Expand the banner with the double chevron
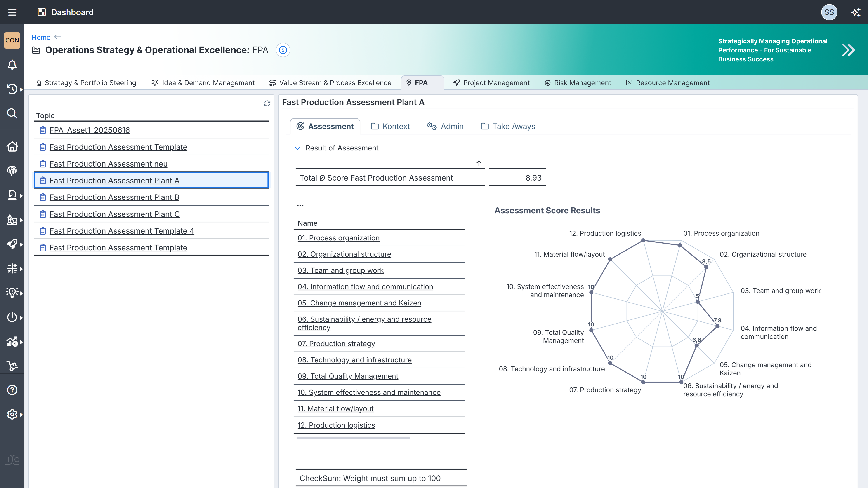This screenshot has height=488, width=868. [848, 50]
